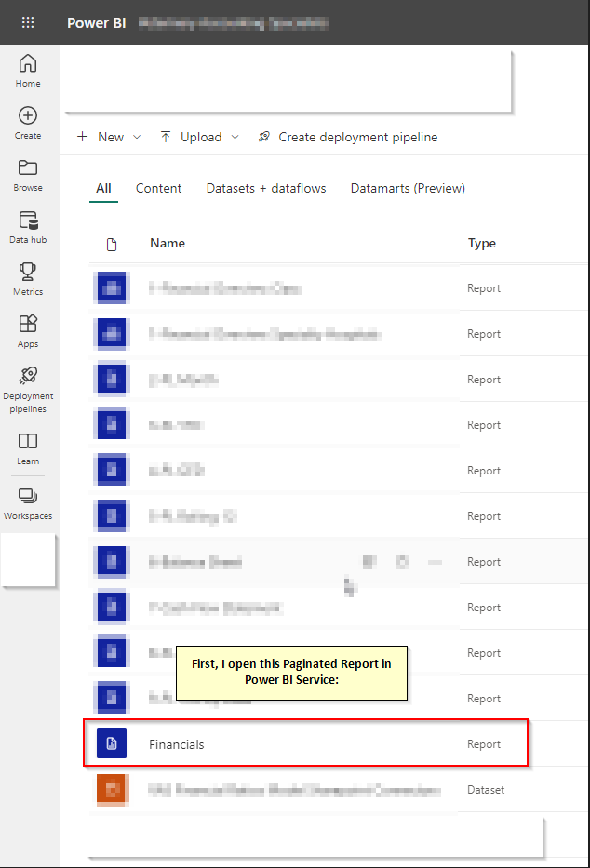
Task: Open the Workspaces pane
Action: (28, 503)
